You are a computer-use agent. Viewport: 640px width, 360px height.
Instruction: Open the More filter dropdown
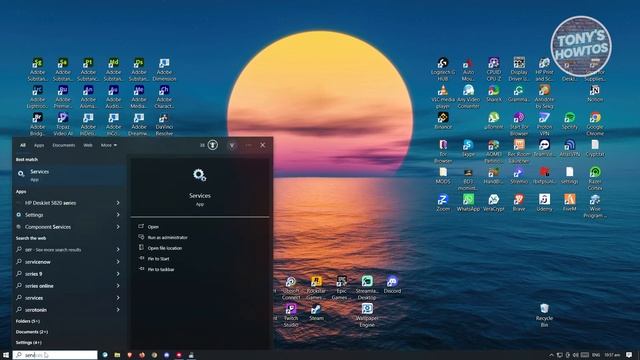109,145
